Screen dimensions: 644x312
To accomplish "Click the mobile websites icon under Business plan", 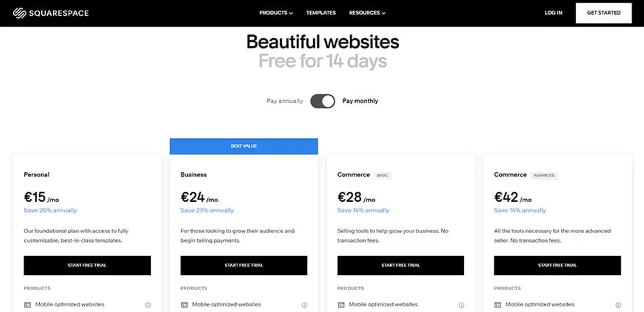I will [184, 304].
